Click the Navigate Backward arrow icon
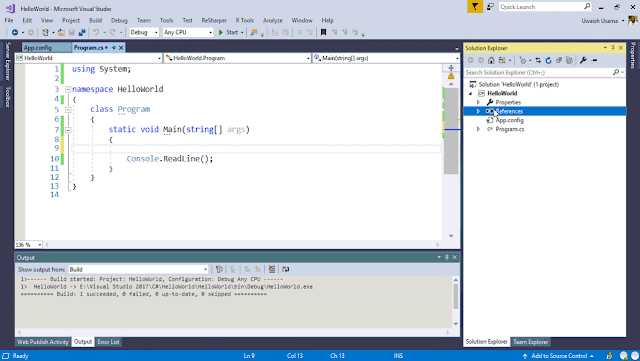 (15, 32)
